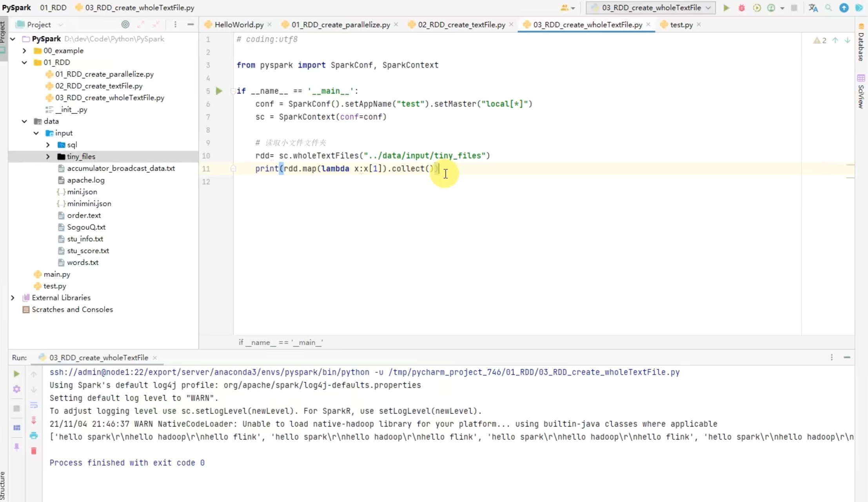
Task: Open SogouQ.txt in project tree
Action: coord(86,227)
